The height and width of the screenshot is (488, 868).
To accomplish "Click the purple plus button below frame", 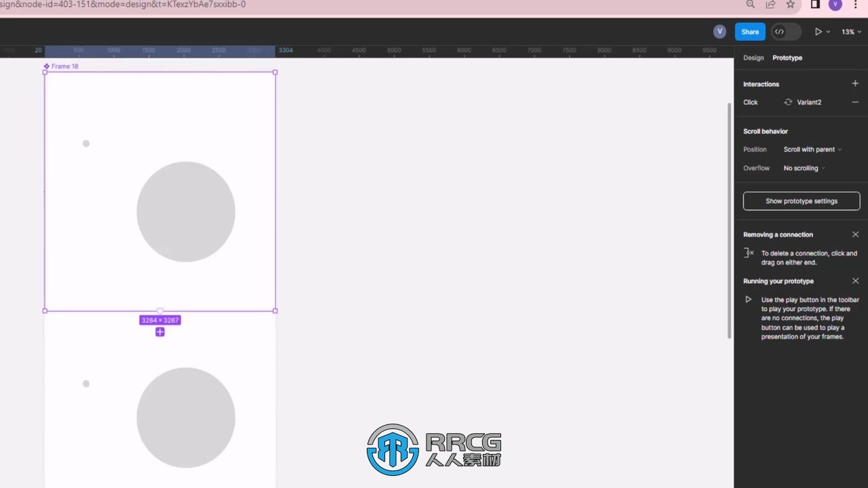I will (x=160, y=331).
